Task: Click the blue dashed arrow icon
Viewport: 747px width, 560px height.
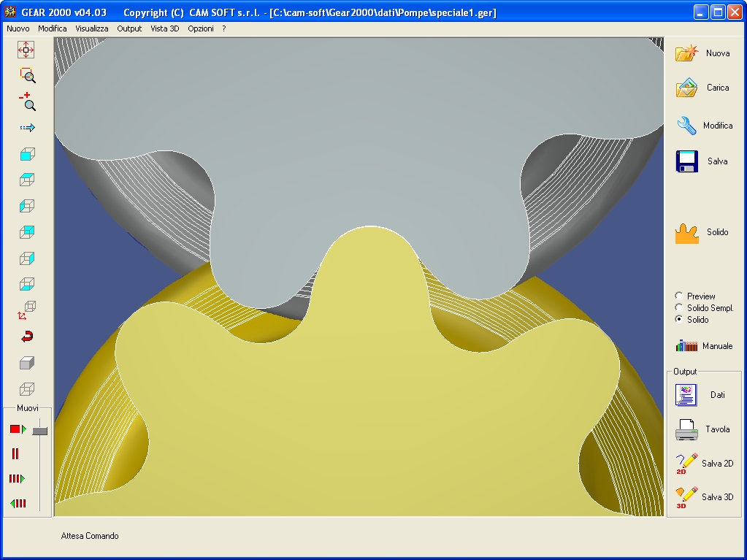Action: coord(27,128)
